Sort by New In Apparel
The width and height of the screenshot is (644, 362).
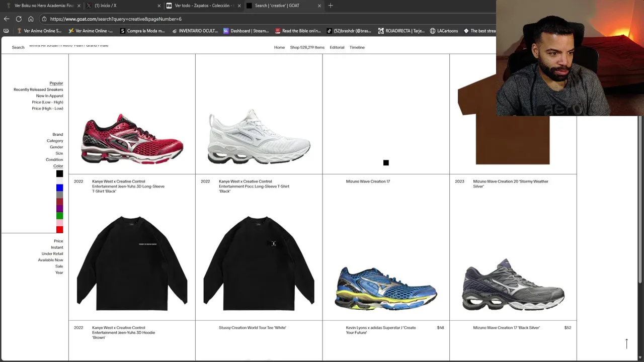[50, 96]
